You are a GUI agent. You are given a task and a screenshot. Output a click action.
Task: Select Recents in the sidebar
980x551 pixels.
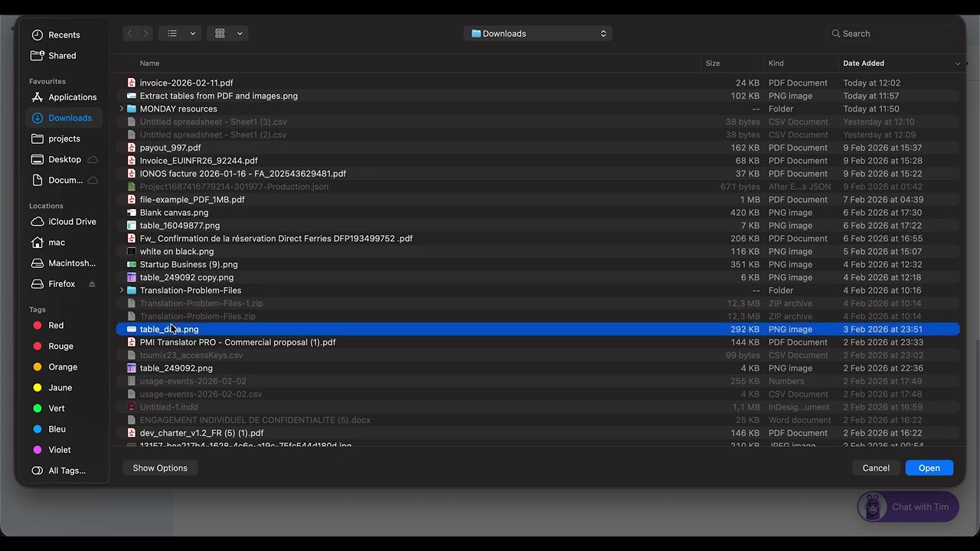64,35
